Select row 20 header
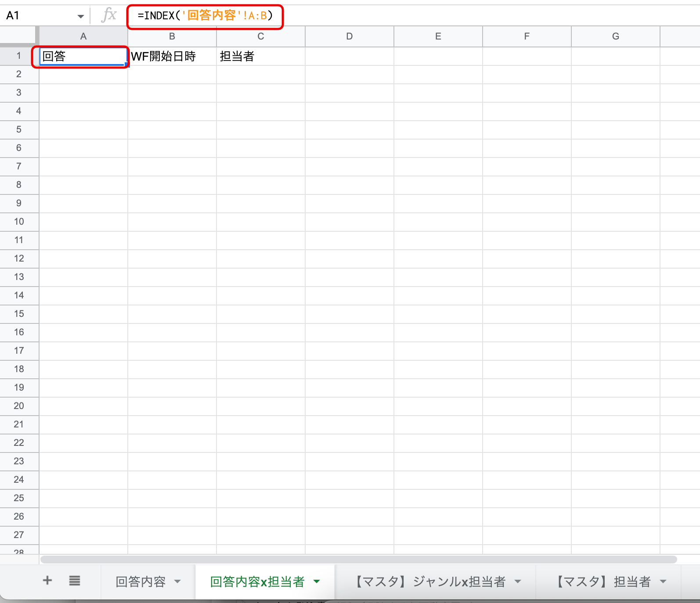 click(x=19, y=406)
